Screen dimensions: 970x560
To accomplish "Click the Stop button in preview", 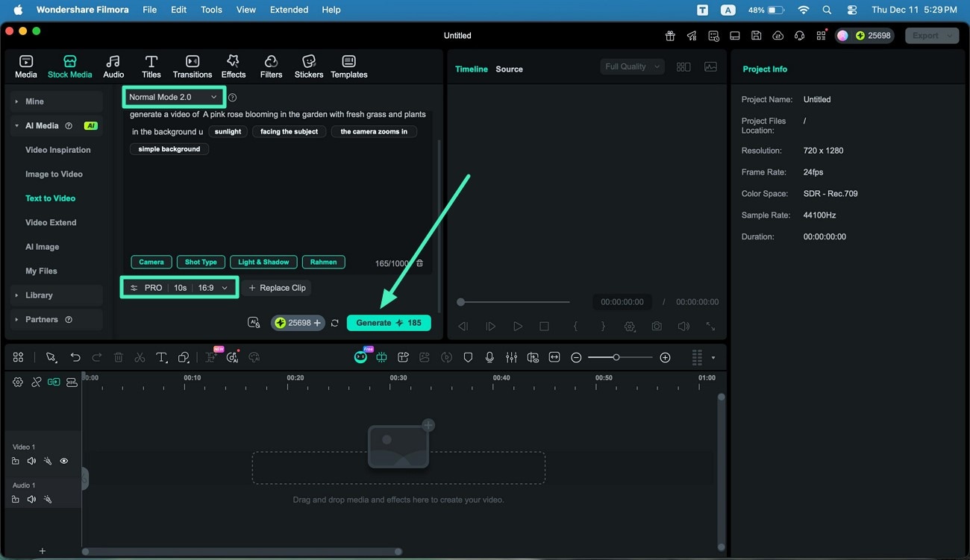I will click(544, 327).
